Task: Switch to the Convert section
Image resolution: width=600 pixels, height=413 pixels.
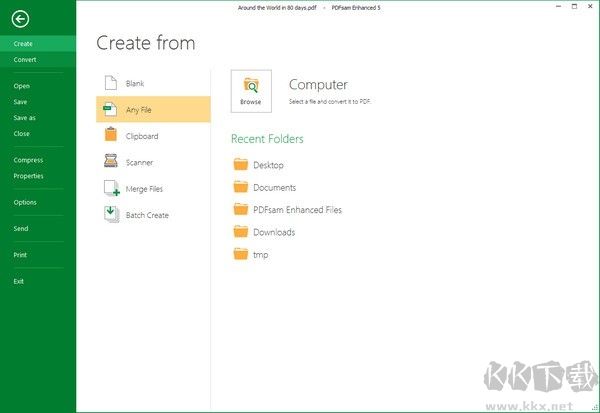Action: point(38,60)
